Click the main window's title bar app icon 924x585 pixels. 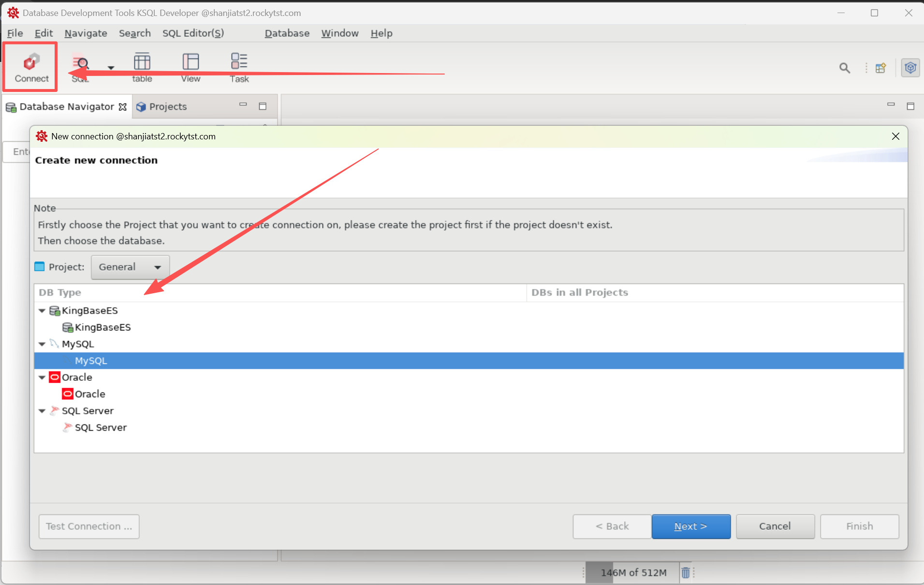pos(13,13)
